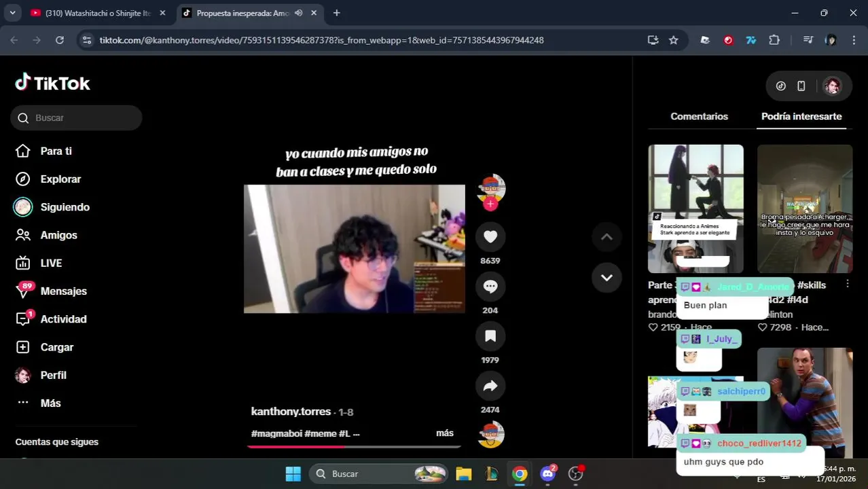Viewport: 868px width, 489px height.
Task: Click the #meme hashtag
Action: tap(320, 433)
